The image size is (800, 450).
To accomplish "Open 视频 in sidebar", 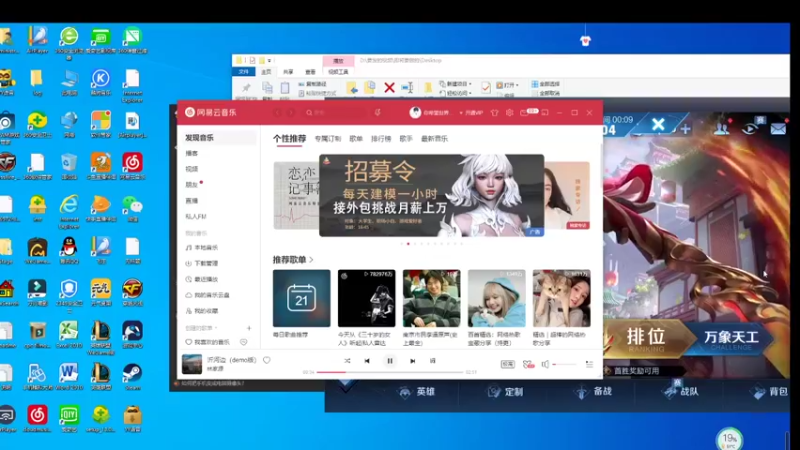I will (x=192, y=169).
